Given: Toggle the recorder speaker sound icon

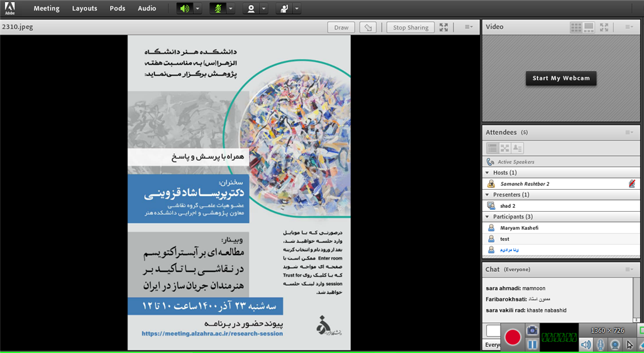Looking at the screenshot, I should point(586,345).
